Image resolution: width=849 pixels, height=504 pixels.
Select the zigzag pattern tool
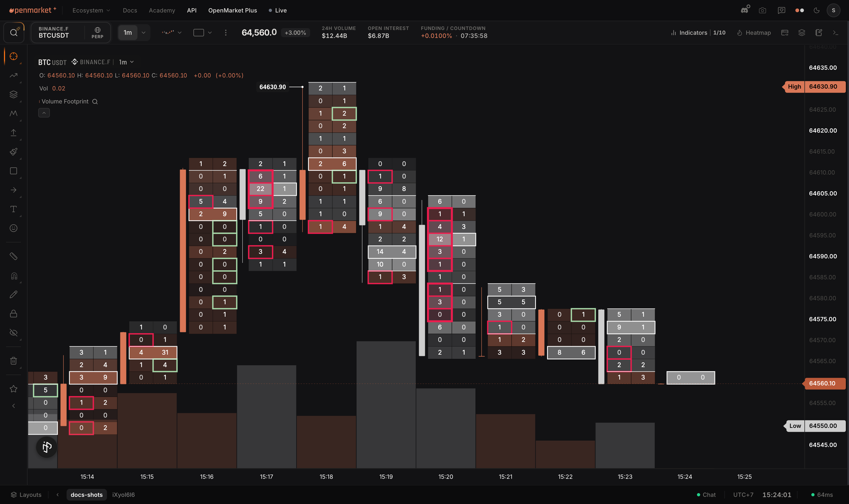pyautogui.click(x=14, y=114)
